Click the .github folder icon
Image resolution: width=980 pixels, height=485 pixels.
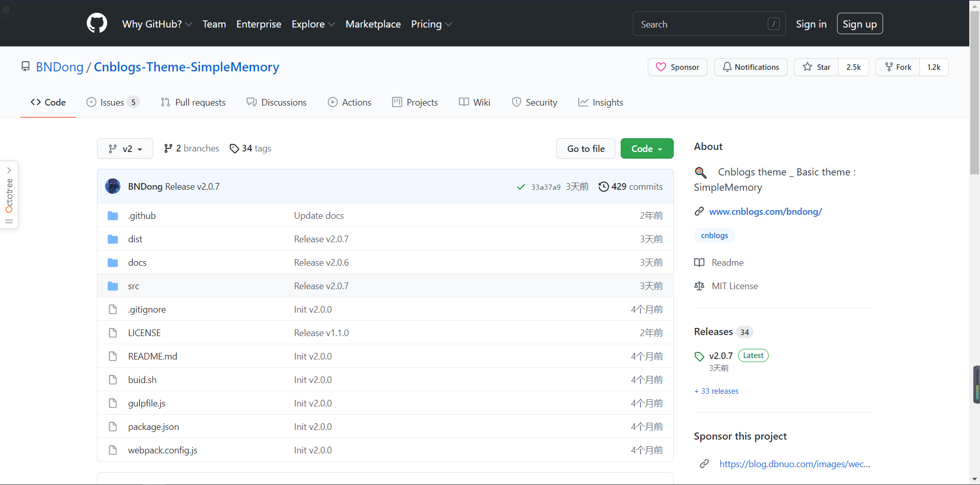pyautogui.click(x=113, y=216)
